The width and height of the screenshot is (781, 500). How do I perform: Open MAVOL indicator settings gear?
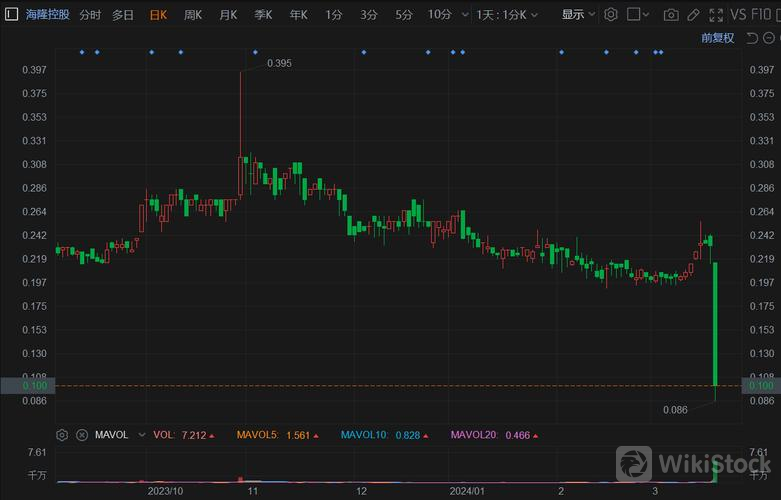click(62, 435)
